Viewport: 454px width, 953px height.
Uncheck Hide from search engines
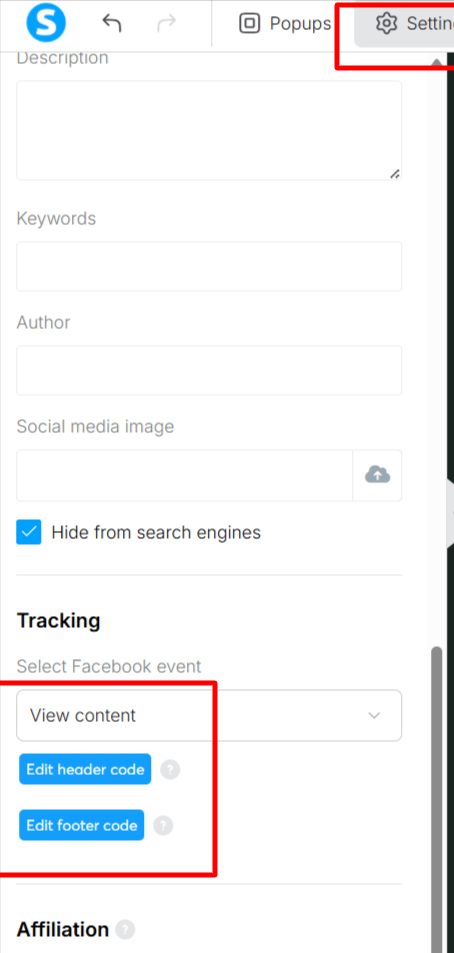[29, 532]
